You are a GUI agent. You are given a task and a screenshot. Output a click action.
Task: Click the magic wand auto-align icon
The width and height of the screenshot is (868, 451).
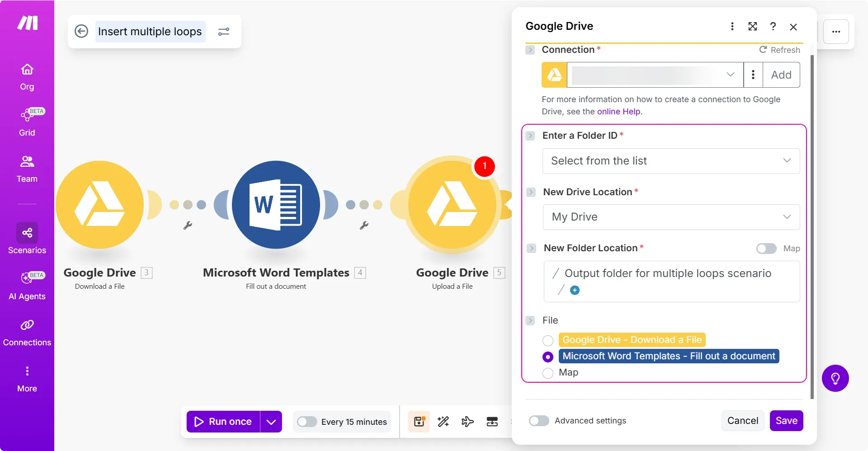[x=443, y=422]
